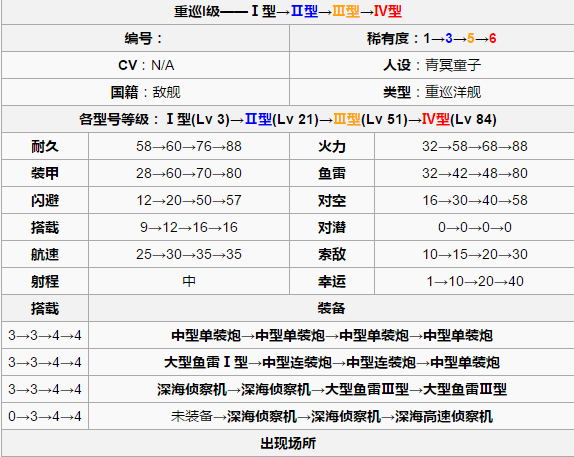Click the 闪避 label
The image size is (574, 457).
coord(45,201)
